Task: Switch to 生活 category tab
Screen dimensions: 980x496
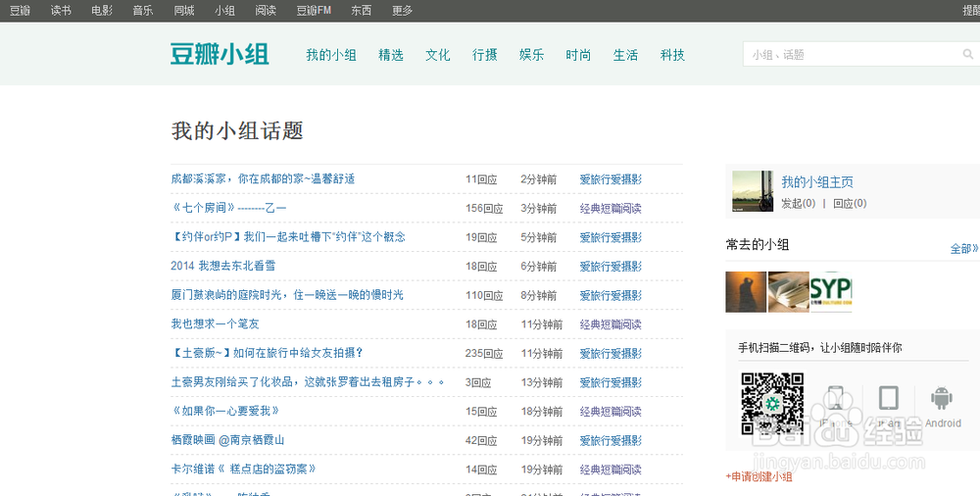Action: (x=625, y=55)
